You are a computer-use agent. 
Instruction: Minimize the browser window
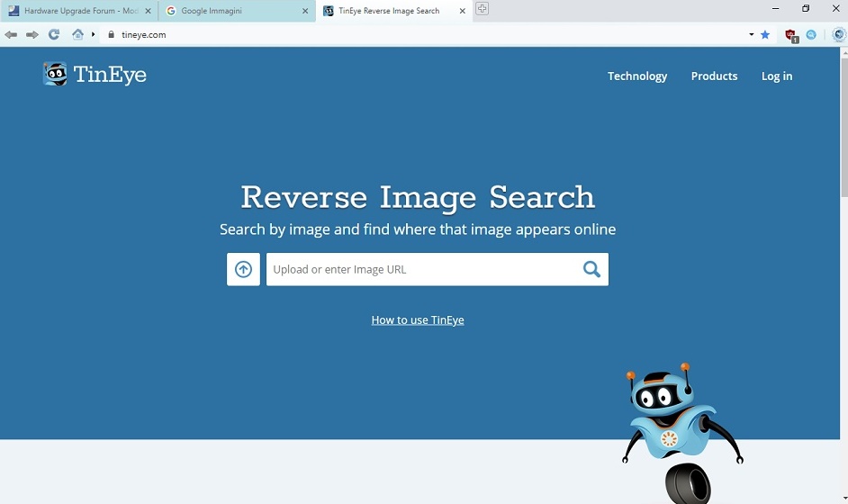click(775, 9)
